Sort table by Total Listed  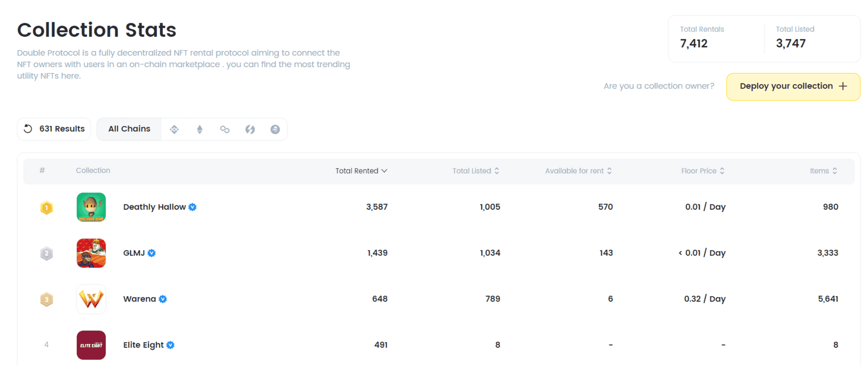pyautogui.click(x=475, y=171)
